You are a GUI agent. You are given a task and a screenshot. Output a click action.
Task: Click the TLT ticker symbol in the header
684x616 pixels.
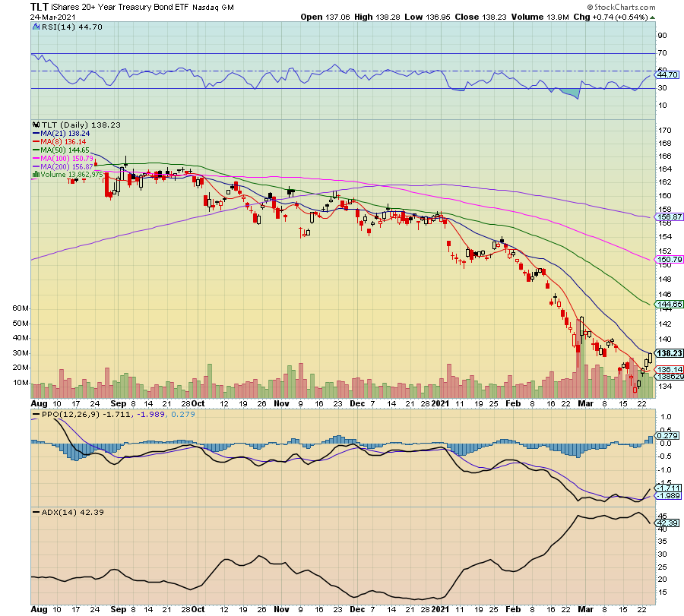coord(40,7)
